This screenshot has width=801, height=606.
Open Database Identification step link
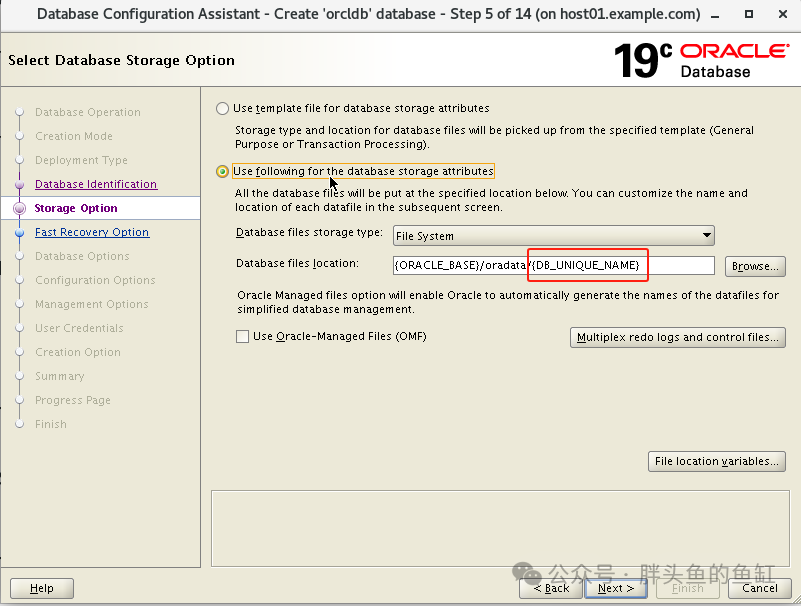pyautogui.click(x=96, y=184)
